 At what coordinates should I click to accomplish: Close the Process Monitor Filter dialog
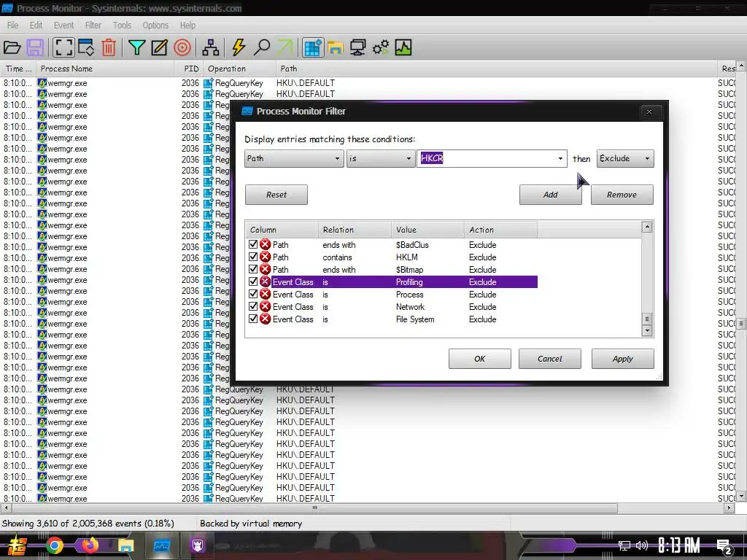tap(649, 112)
